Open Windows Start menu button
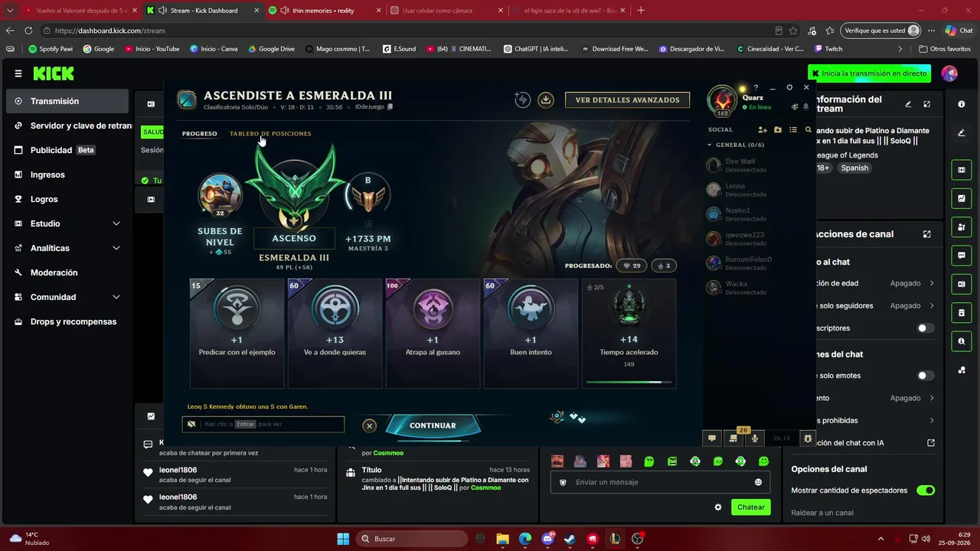The height and width of the screenshot is (551, 980). (343, 539)
